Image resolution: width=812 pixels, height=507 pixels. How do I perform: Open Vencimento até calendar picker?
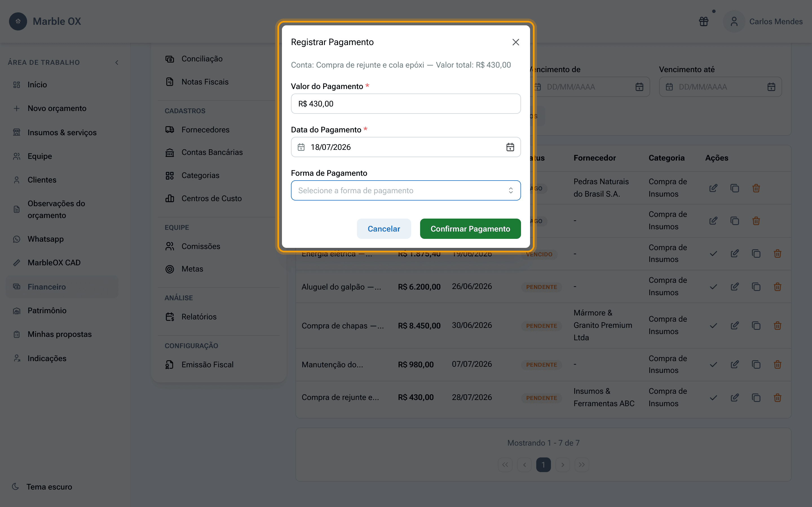[771, 87]
